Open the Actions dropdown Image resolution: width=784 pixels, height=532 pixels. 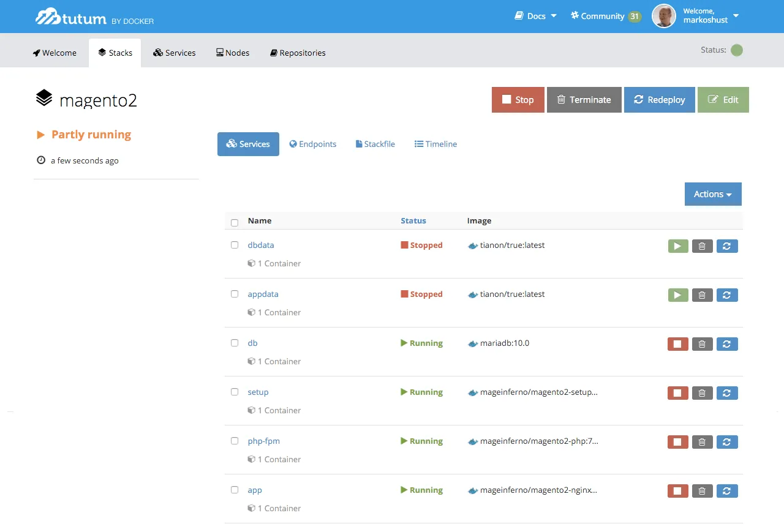[712, 194]
